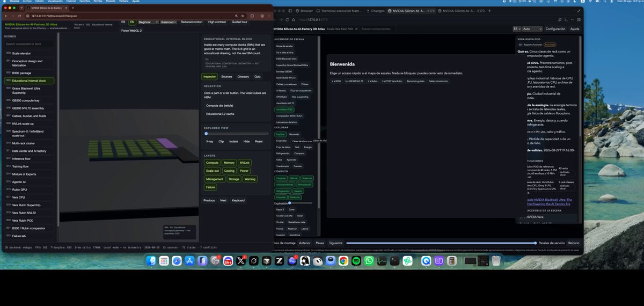Open Launchpad in the Dock

(x=164, y=261)
